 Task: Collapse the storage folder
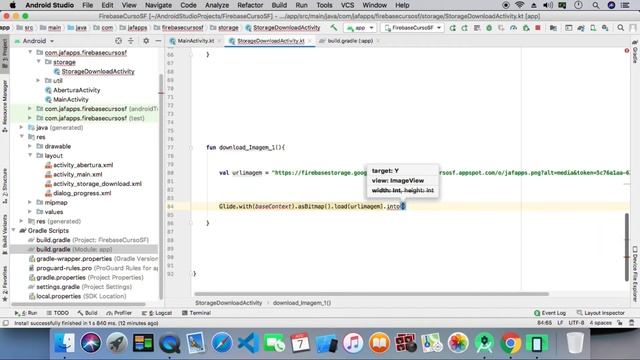pyautogui.click(x=39, y=62)
